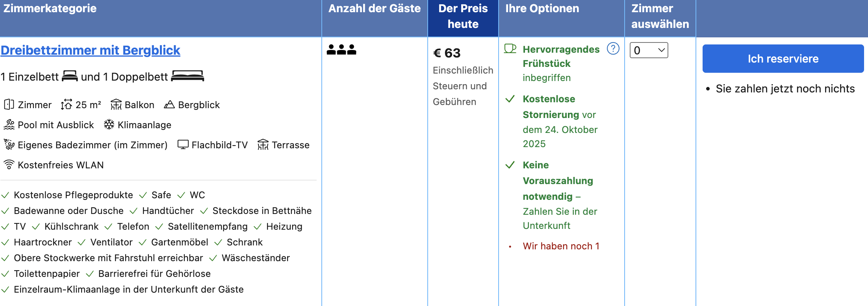The image size is (868, 306).
Task: Click the breakfast info question mark icon
Action: coord(613,49)
